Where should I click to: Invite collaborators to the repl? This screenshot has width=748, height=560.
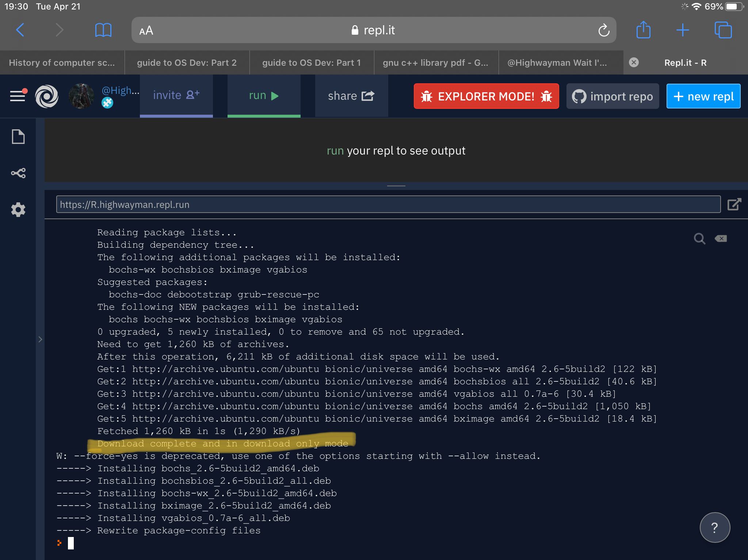[176, 95]
